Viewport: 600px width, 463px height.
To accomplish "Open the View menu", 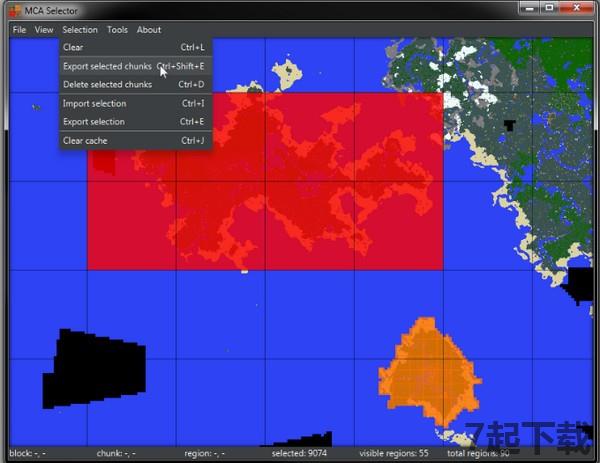I will (44, 30).
